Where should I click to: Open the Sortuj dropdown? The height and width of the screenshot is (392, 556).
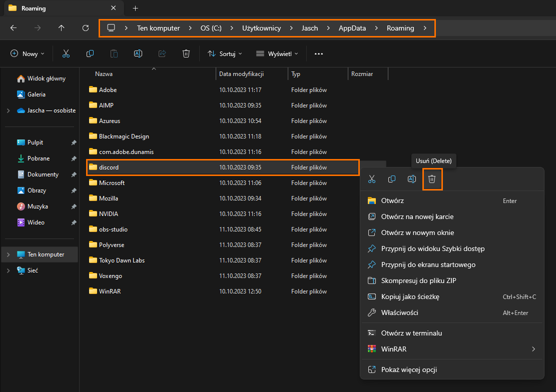coord(225,54)
